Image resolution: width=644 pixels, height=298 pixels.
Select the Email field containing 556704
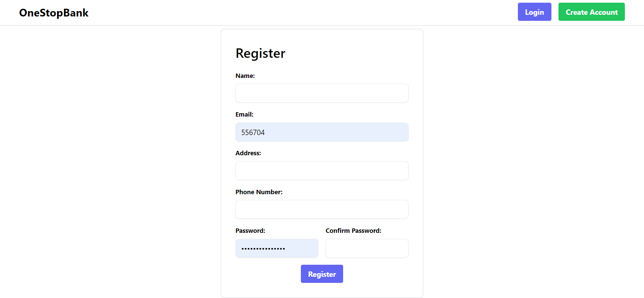pyautogui.click(x=321, y=132)
